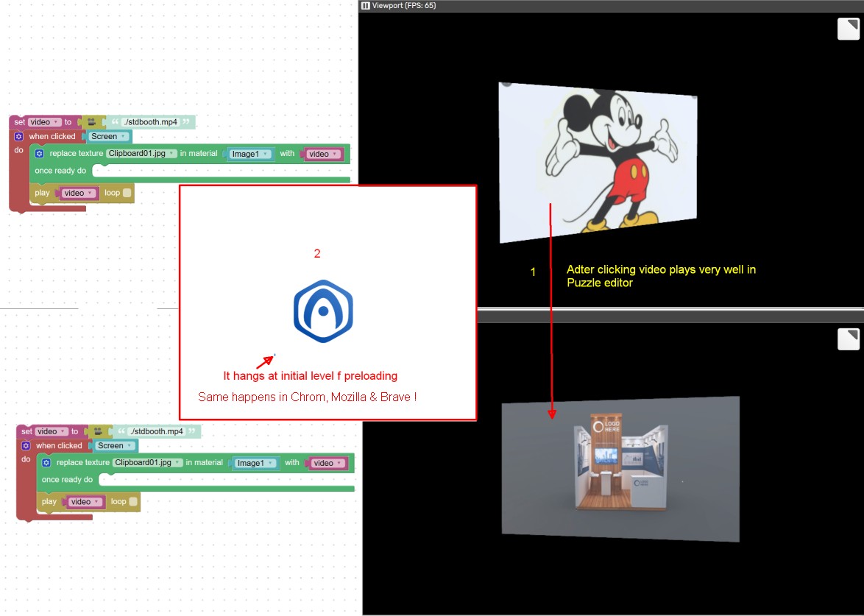Open the gear on lower 'when clicked' block
The width and height of the screenshot is (864, 616).
tap(26, 445)
